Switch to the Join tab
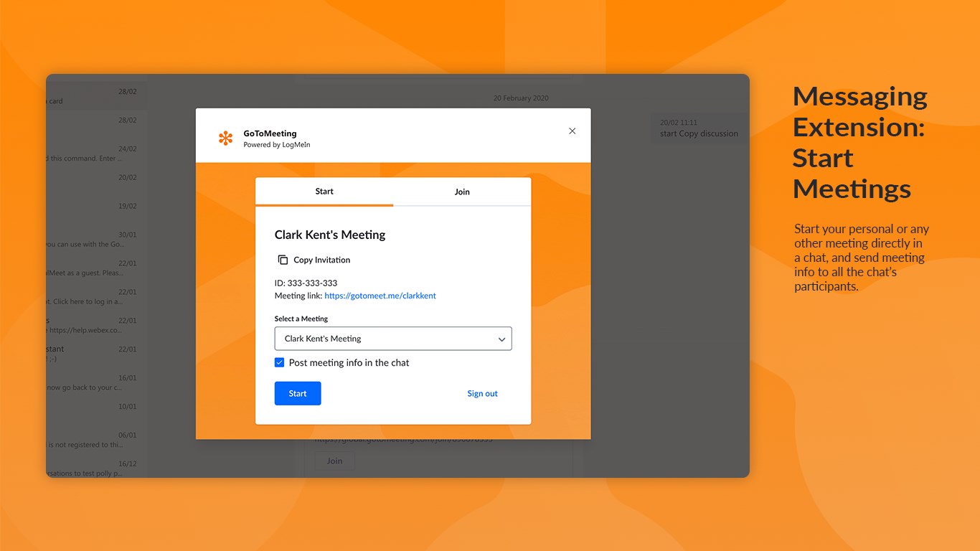Viewport: 980px width, 551px height. [x=462, y=192]
